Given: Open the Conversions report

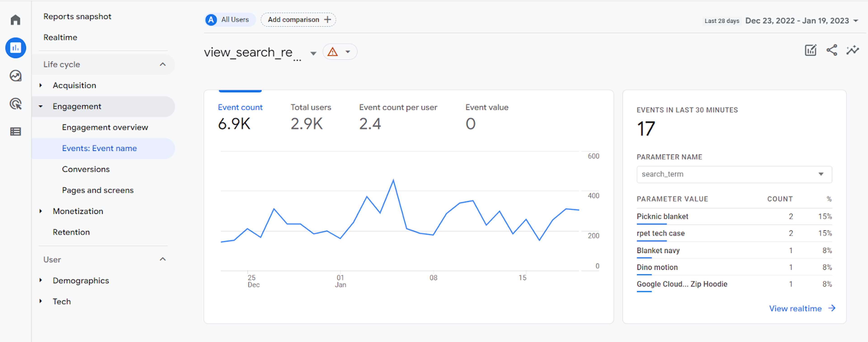Looking at the screenshot, I should 86,169.
